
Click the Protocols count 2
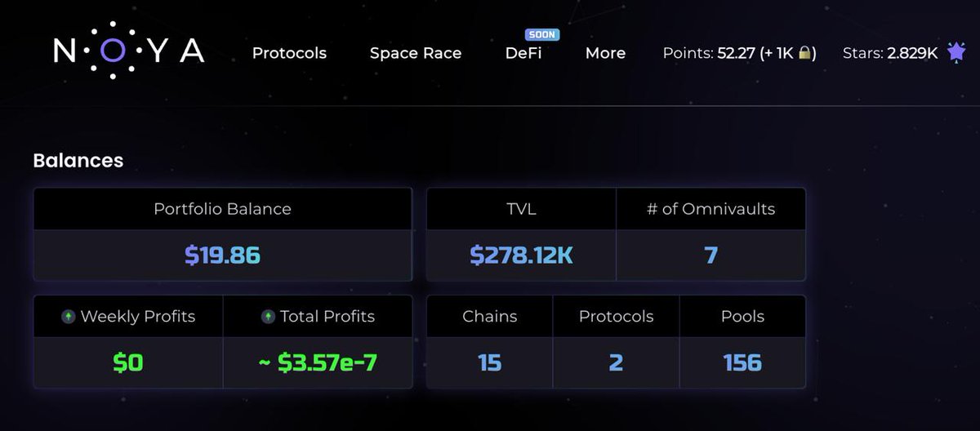pyautogui.click(x=616, y=362)
